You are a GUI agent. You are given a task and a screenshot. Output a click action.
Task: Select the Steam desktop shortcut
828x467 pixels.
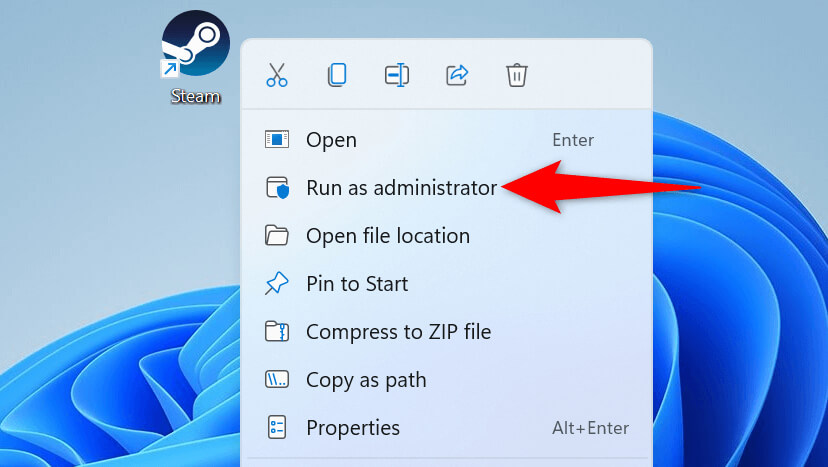(195, 57)
